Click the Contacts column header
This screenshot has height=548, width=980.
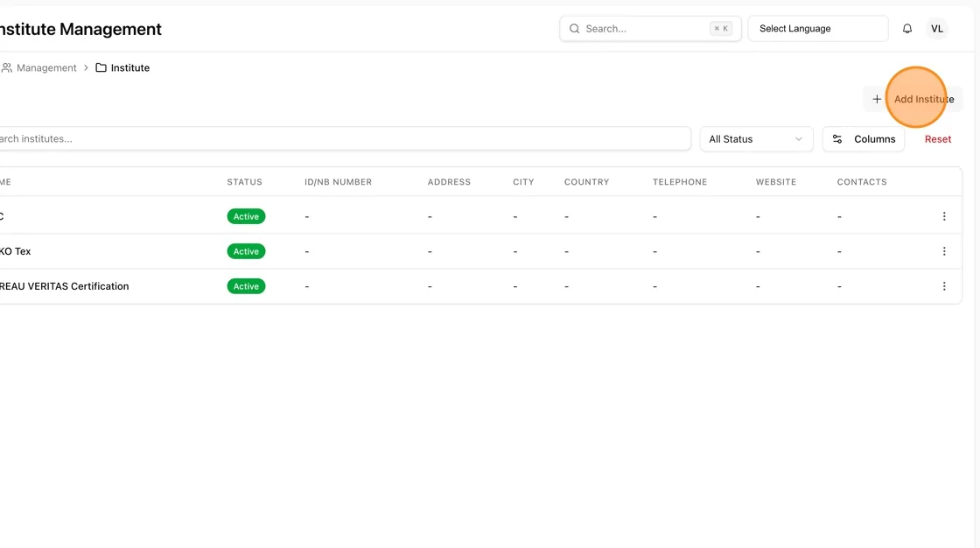[861, 182]
